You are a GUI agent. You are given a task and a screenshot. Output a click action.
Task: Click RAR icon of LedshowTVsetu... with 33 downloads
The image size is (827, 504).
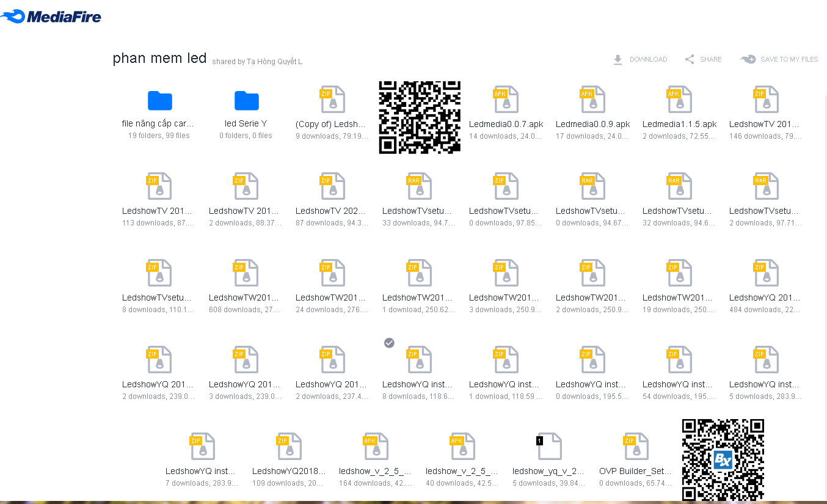tap(420, 186)
